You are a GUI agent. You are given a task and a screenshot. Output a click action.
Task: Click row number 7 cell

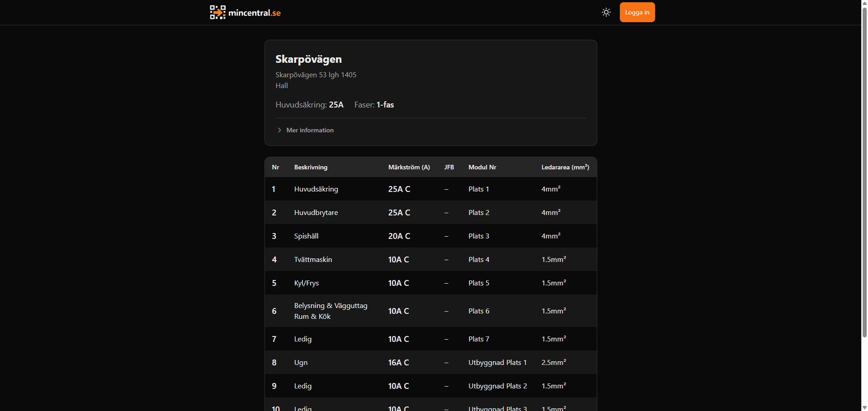click(x=274, y=339)
